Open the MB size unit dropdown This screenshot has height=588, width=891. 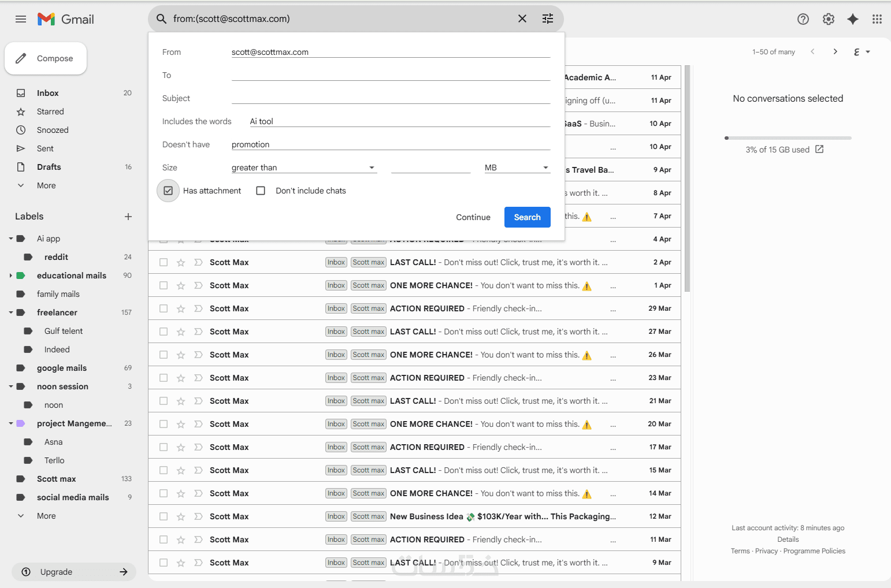[x=517, y=168]
